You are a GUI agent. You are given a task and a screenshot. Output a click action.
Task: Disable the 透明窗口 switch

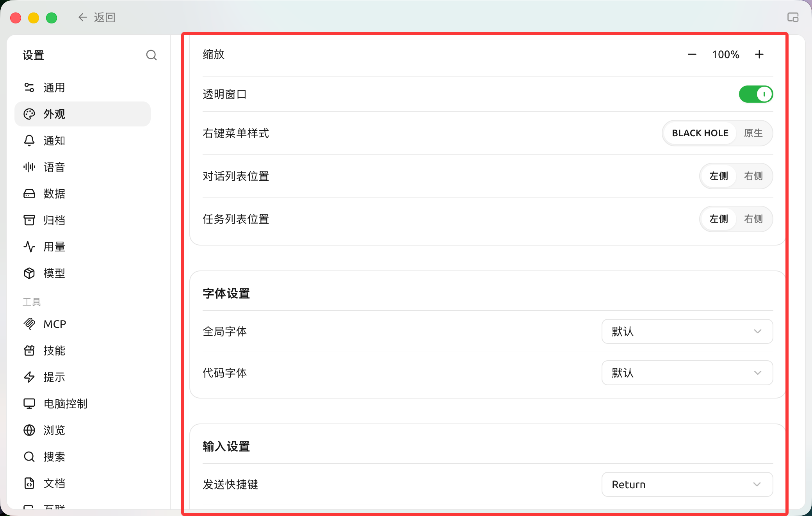tap(756, 94)
